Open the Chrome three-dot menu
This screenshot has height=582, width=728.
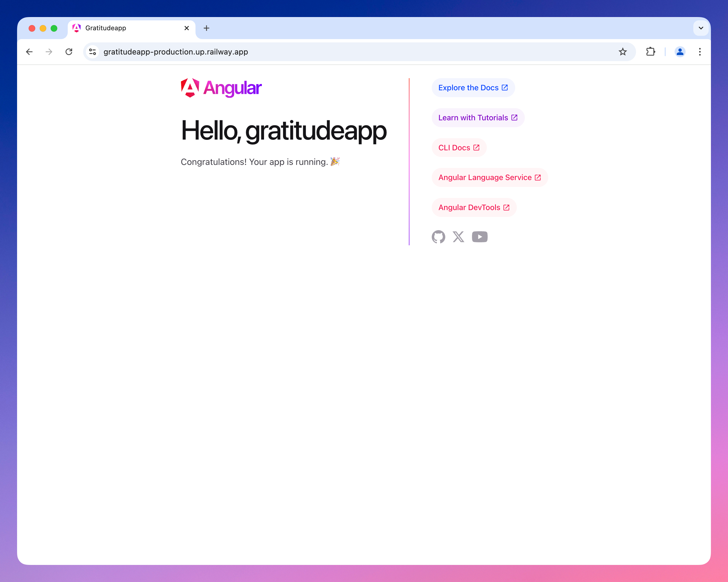point(700,52)
